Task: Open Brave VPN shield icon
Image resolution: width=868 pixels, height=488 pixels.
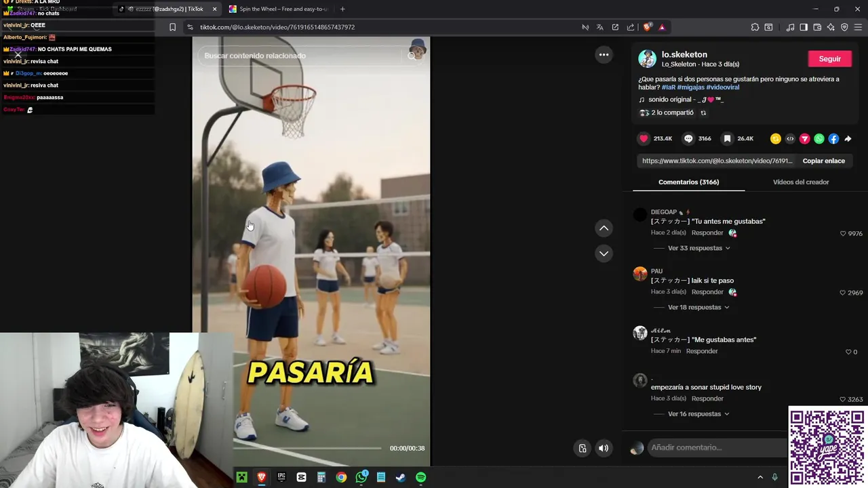Action: (x=844, y=27)
